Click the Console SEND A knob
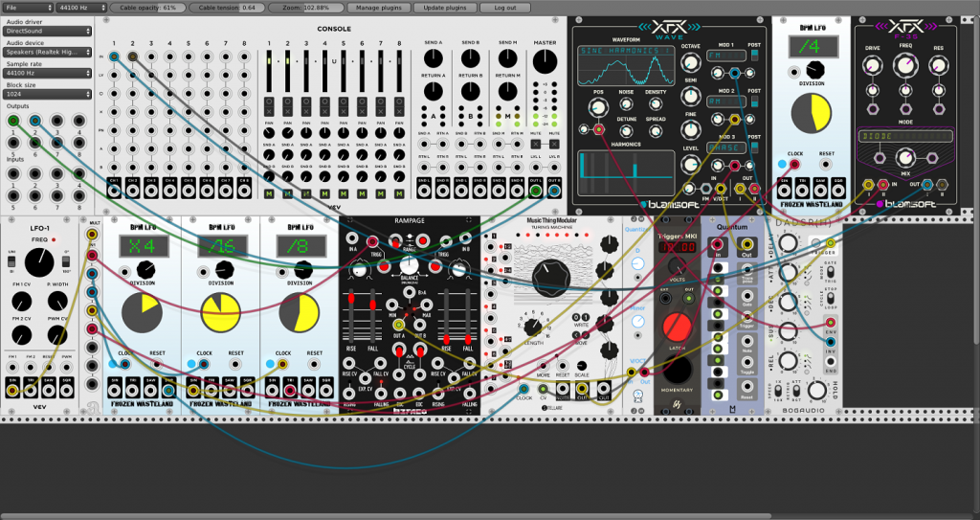 [434, 58]
